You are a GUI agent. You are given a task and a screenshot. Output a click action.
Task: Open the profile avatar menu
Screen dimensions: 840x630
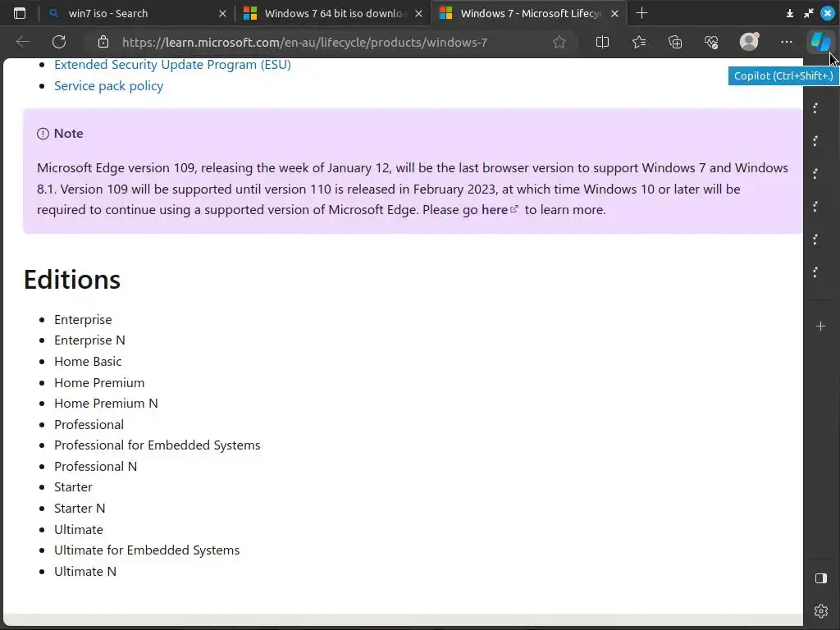(749, 41)
